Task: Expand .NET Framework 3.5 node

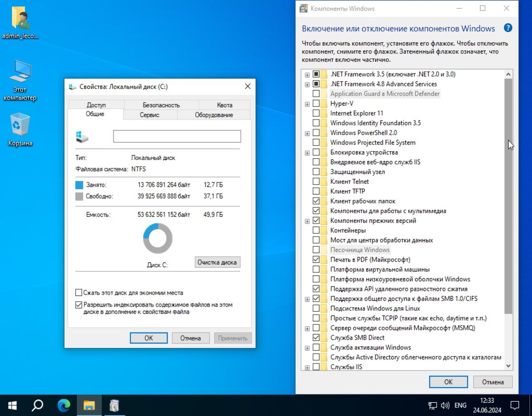Action: (x=307, y=75)
